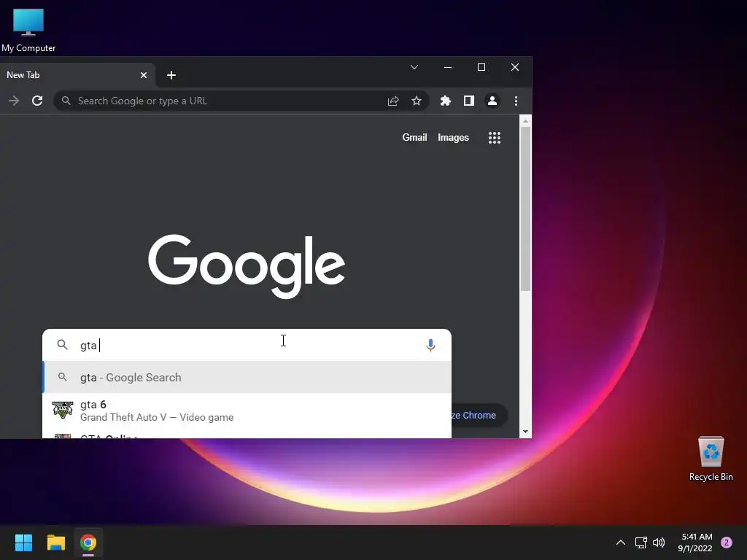The image size is (747, 560).
Task: Open the Extensions puzzle icon
Action: [x=446, y=101]
